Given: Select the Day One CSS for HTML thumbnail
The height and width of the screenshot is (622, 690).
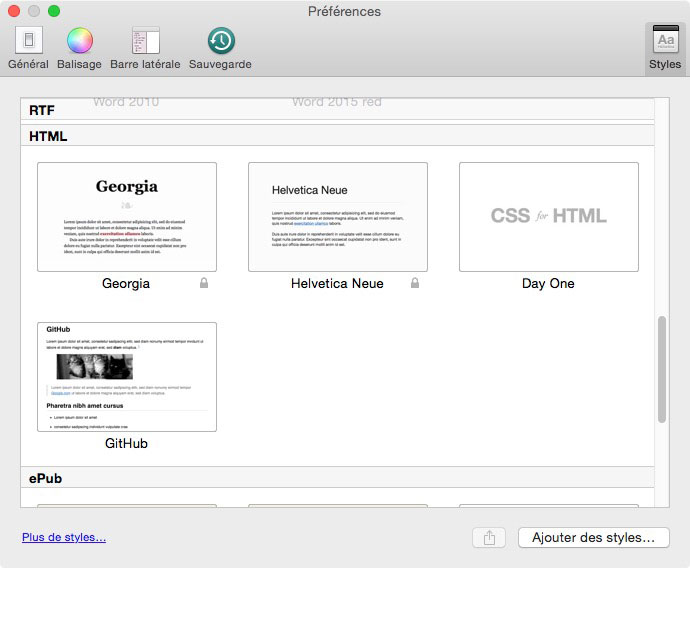Looking at the screenshot, I should tap(549, 217).
